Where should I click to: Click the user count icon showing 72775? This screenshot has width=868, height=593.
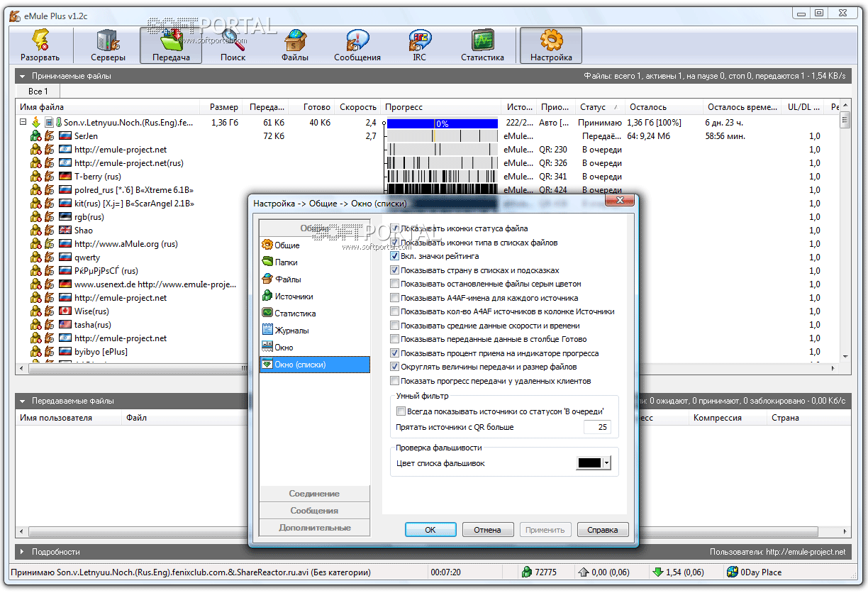point(527,572)
